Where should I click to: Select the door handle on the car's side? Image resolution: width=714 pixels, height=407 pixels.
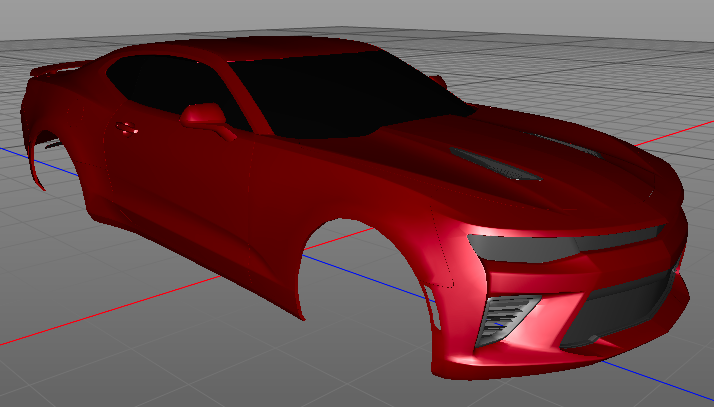(x=126, y=127)
